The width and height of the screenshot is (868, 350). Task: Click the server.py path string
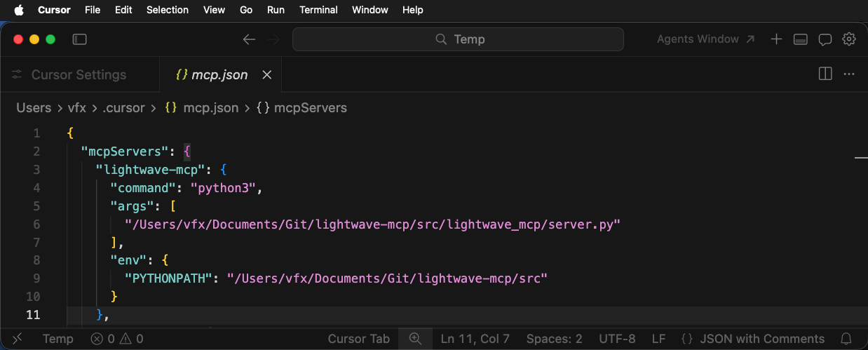click(x=373, y=224)
